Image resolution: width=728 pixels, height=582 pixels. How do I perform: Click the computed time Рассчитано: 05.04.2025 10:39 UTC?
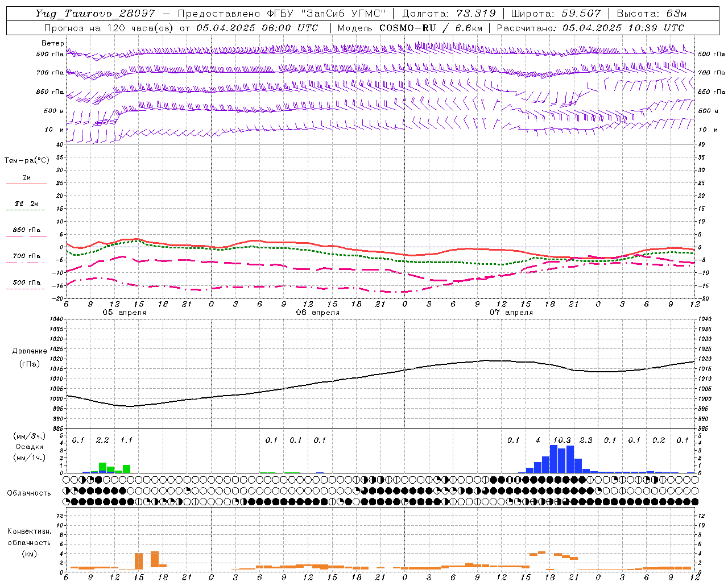click(590, 28)
